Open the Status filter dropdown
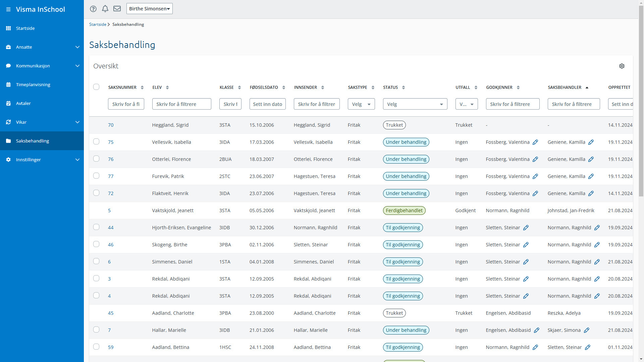 click(x=415, y=104)
